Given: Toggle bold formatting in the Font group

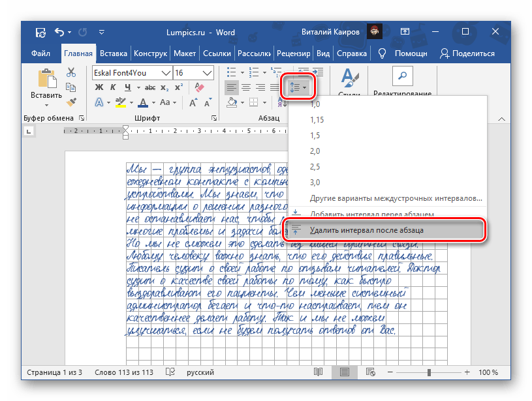Looking at the screenshot, I should (99, 87).
